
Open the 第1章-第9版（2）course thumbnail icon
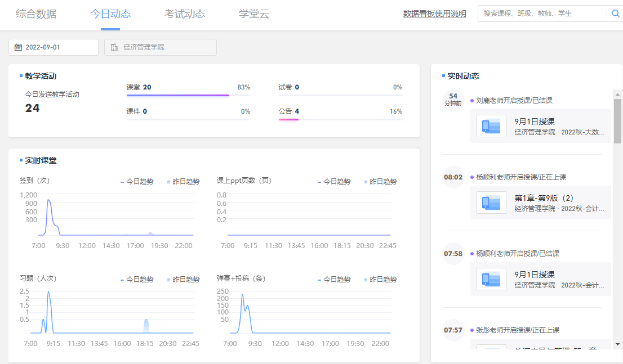coord(491,203)
